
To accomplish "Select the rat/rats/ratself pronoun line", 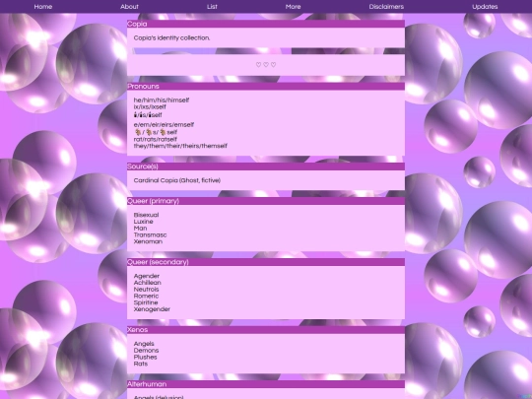I will [156, 139].
